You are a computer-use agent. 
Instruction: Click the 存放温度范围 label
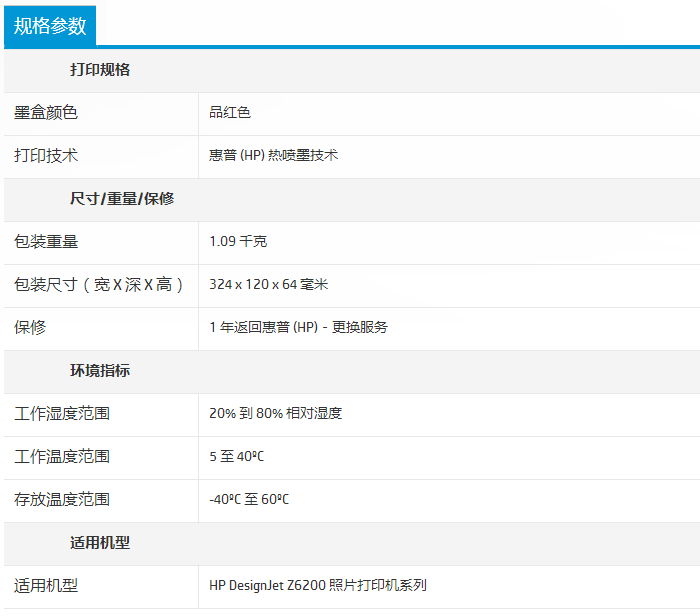(62, 499)
